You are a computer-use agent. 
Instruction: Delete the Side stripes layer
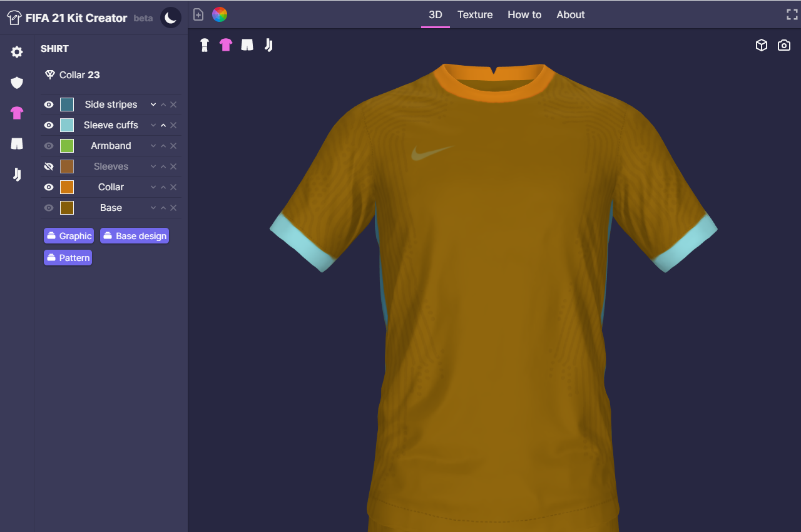click(x=173, y=105)
